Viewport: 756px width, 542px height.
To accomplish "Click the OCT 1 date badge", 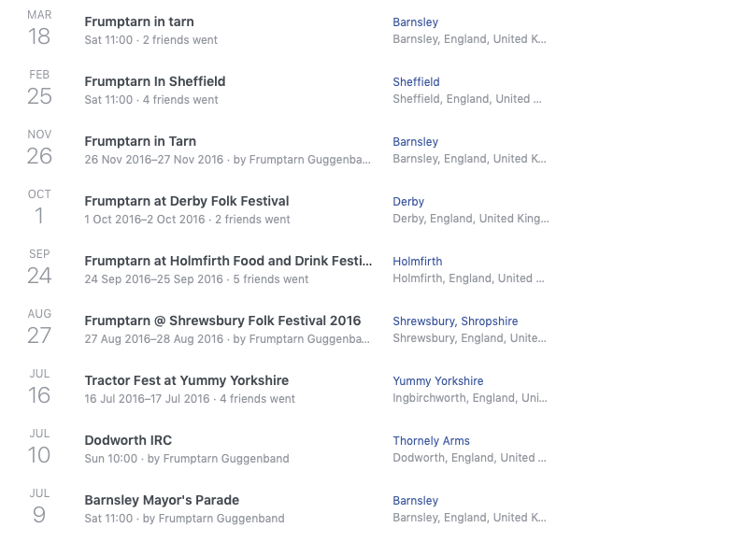I will point(39,207).
